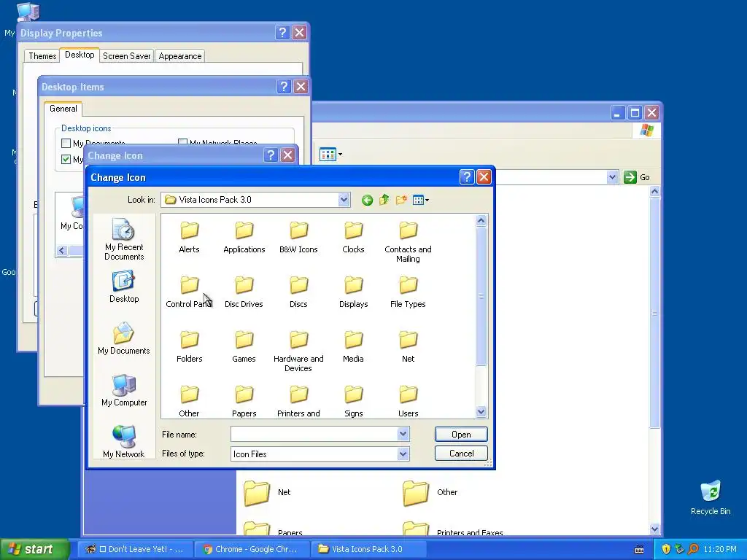Click Explorer window scroll down arrow
This screenshot has height=560, width=747.
pyautogui.click(x=654, y=529)
